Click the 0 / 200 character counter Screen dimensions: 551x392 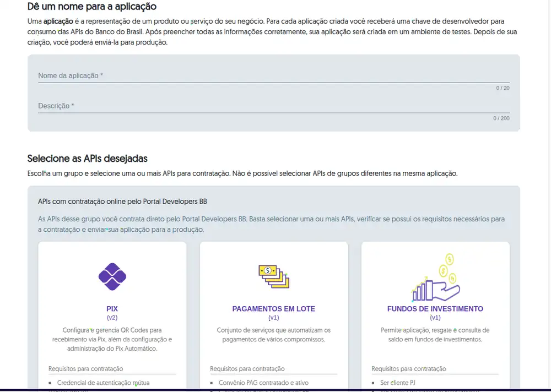501,118
